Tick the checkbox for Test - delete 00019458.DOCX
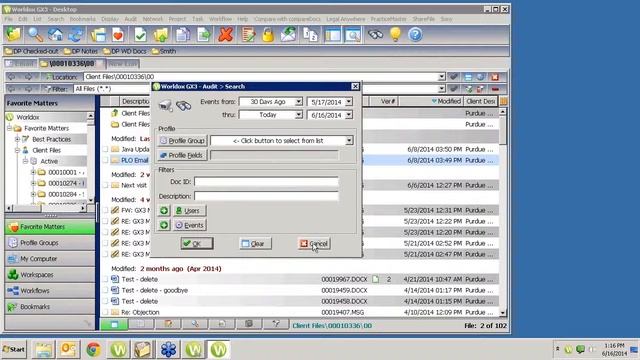Image resolution: width=640 pixels, height=360 pixels. (x=105, y=301)
